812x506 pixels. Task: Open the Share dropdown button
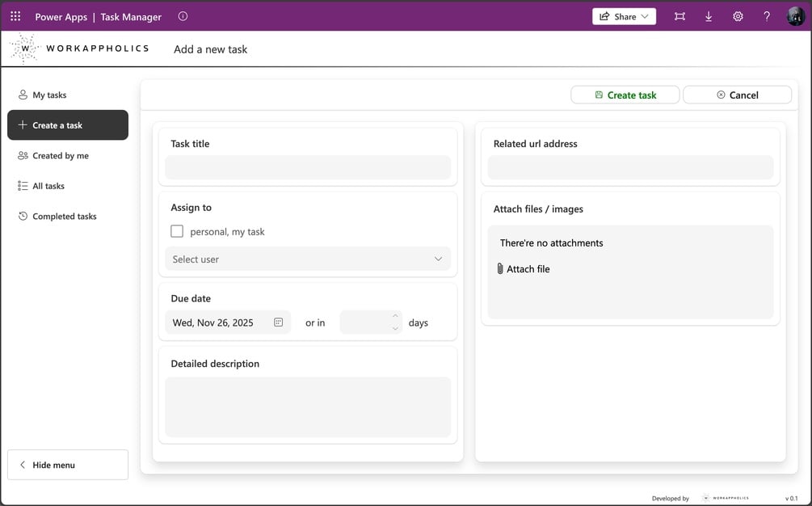click(624, 16)
